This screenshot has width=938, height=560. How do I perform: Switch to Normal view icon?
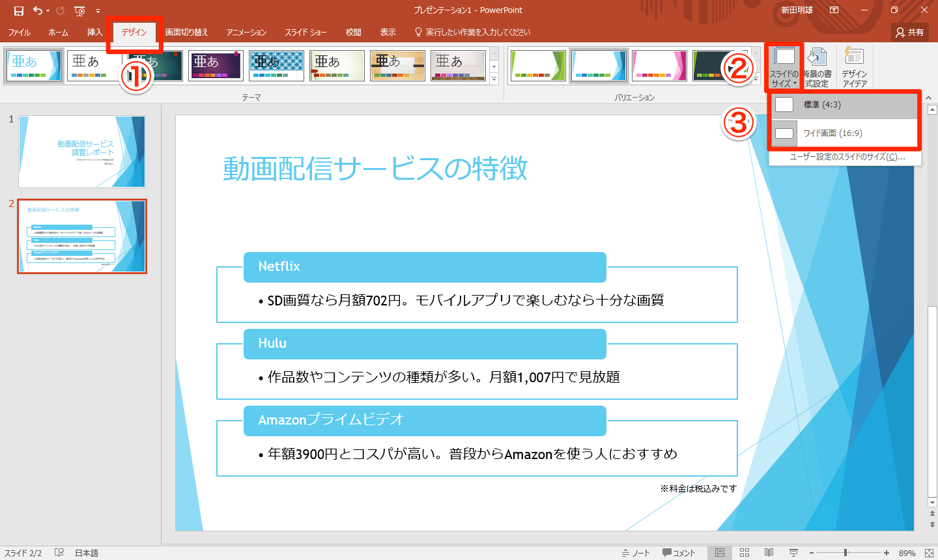pos(720,553)
